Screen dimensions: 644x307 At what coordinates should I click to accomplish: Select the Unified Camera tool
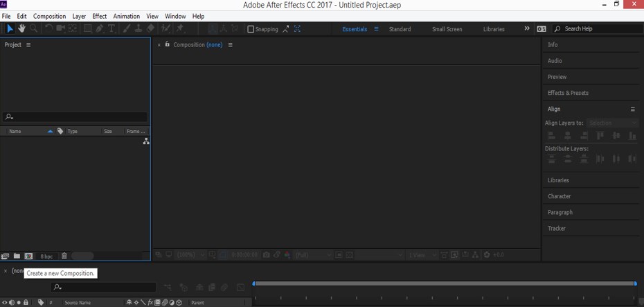pos(61,28)
